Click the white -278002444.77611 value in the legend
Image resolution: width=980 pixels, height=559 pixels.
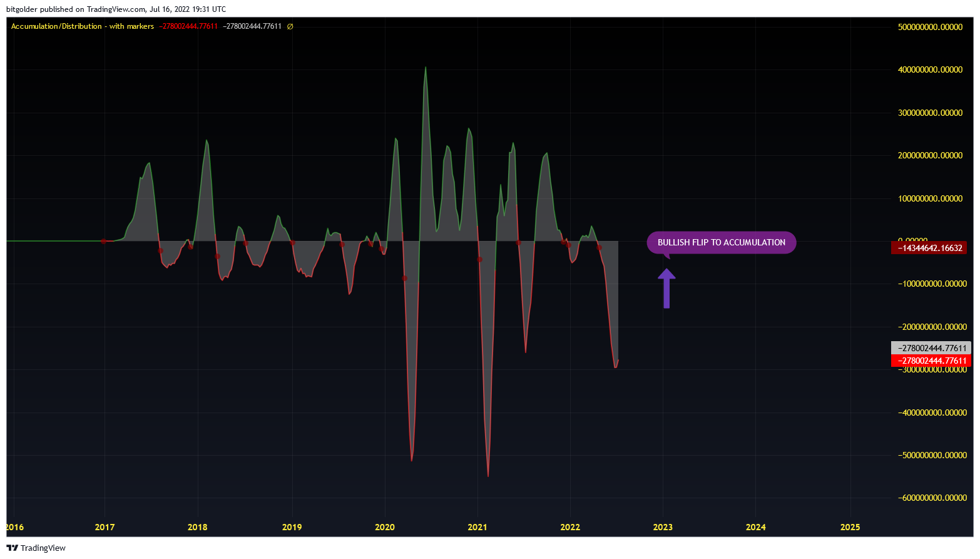[252, 26]
